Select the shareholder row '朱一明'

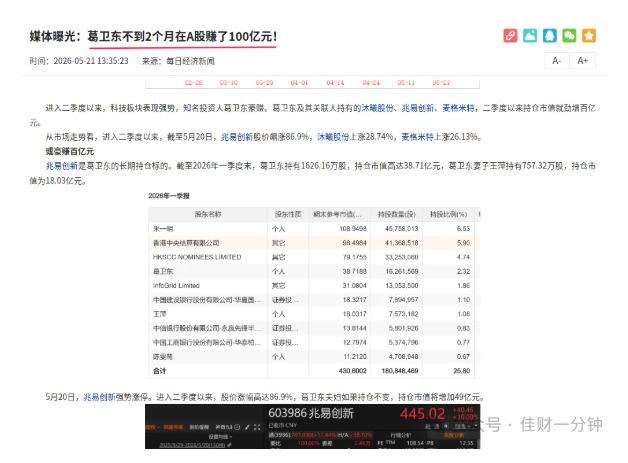tap(314, 229)
